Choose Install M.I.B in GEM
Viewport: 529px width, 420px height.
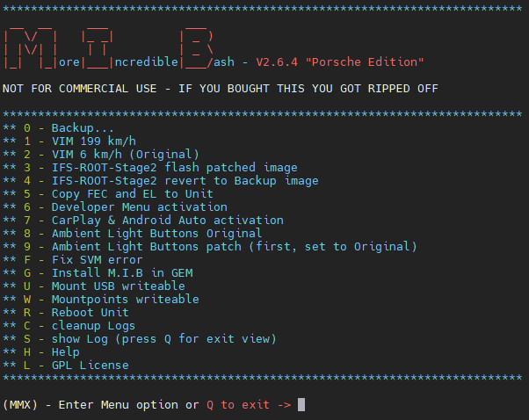pos(121,273)
